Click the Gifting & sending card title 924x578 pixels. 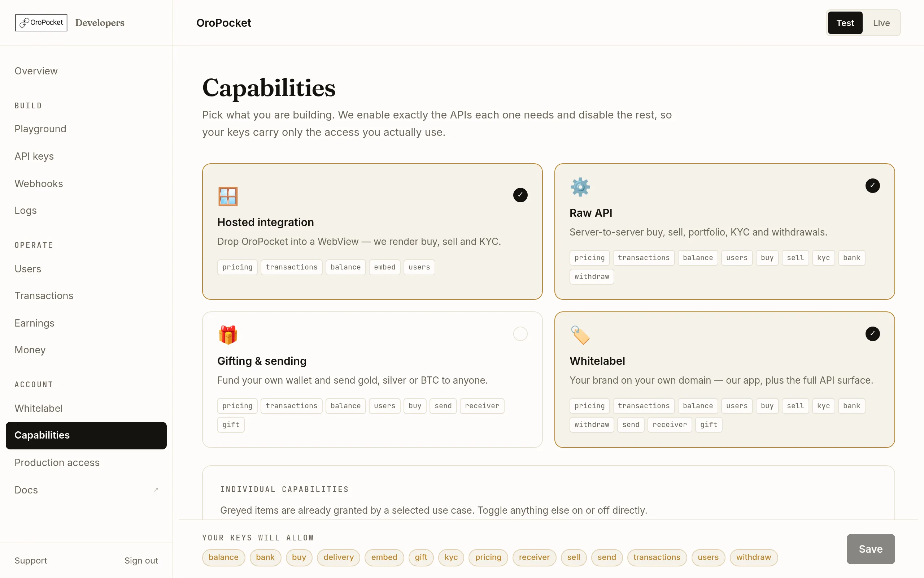point(262,361)
